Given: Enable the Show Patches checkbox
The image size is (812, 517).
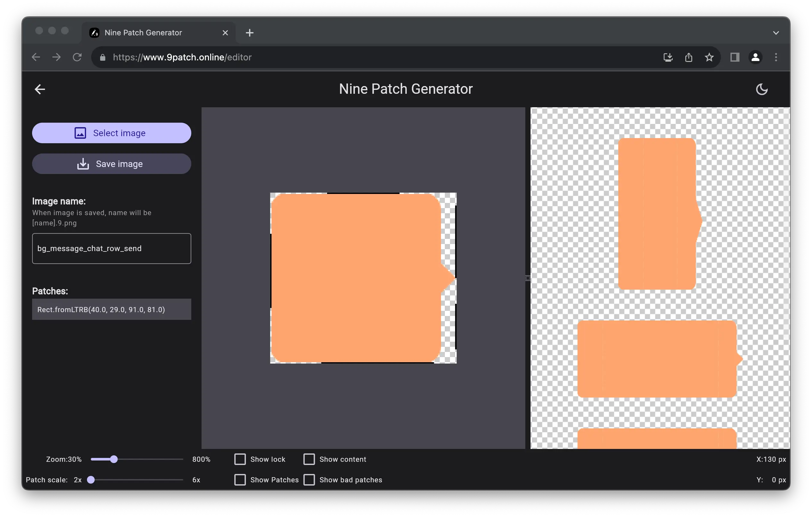Looking at the screenshot, I should click(240, 480).
